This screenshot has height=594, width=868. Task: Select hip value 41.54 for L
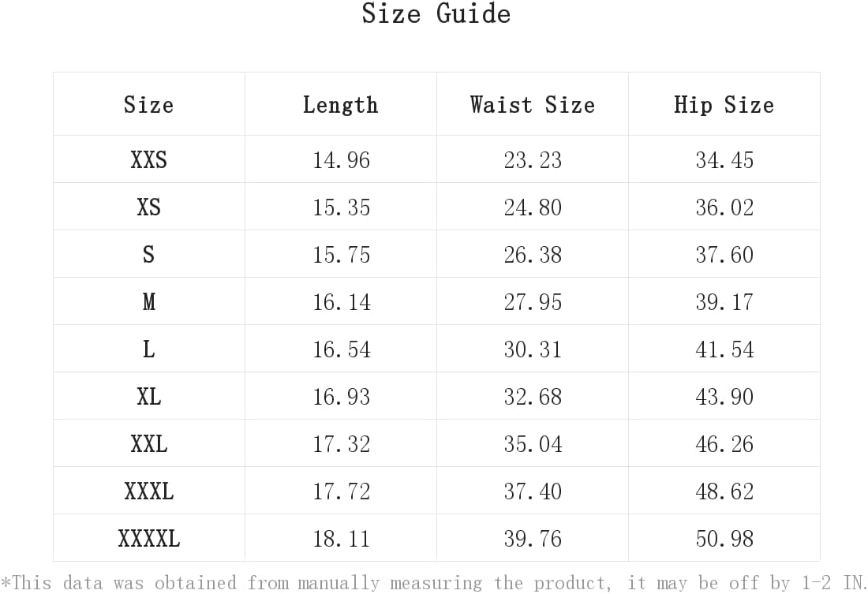724,349
